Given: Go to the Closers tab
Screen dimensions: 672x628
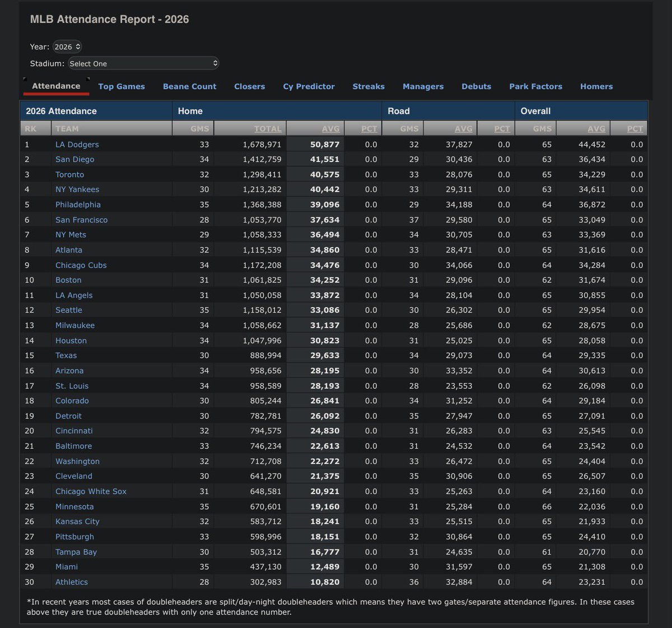Looking at the screenshot, I should [250, 86].
